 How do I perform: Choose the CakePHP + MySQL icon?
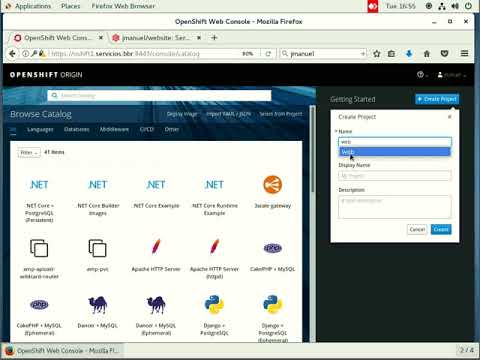pos(273,248)
